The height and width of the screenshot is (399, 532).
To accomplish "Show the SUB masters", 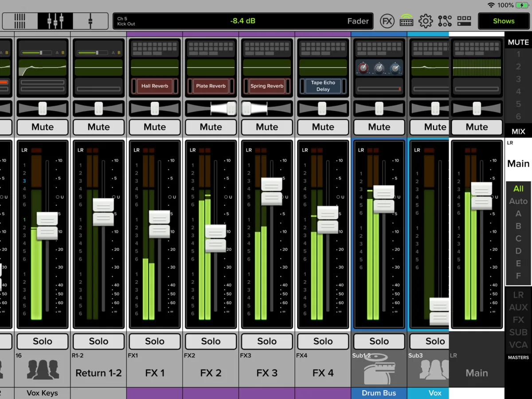I will pos(518,332).
